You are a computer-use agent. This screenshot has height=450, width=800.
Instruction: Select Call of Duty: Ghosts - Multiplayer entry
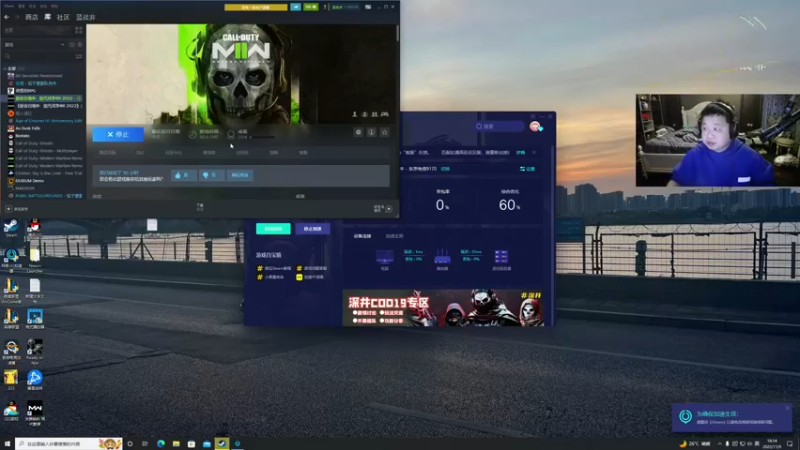[46, 151]
